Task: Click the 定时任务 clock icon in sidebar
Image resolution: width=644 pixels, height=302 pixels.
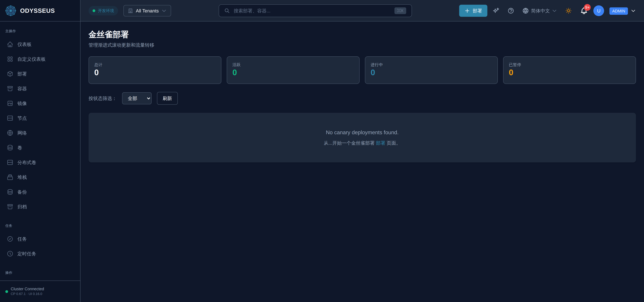Action: [10, 254]
